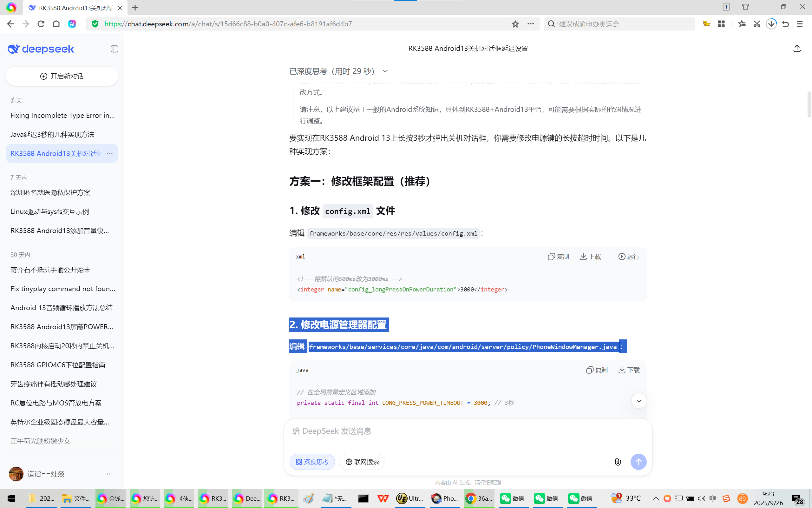
Task: Click the site security shield icon
Action: coord(95,24)
